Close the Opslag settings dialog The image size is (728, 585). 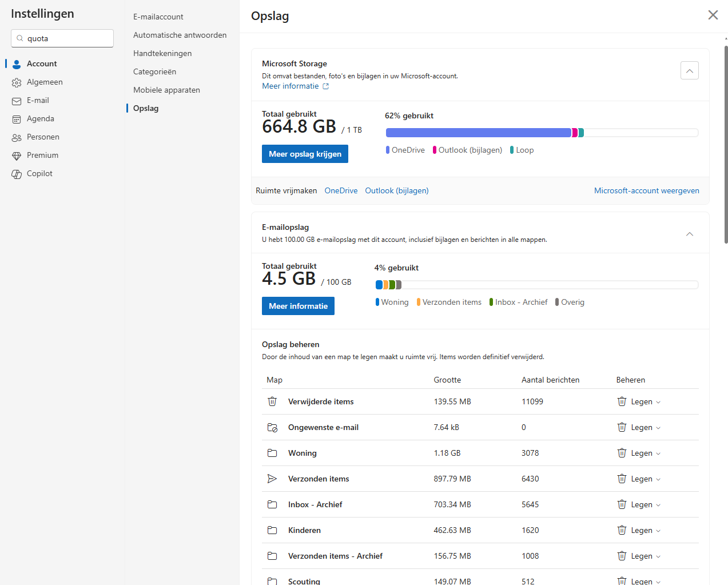(713, 15)
